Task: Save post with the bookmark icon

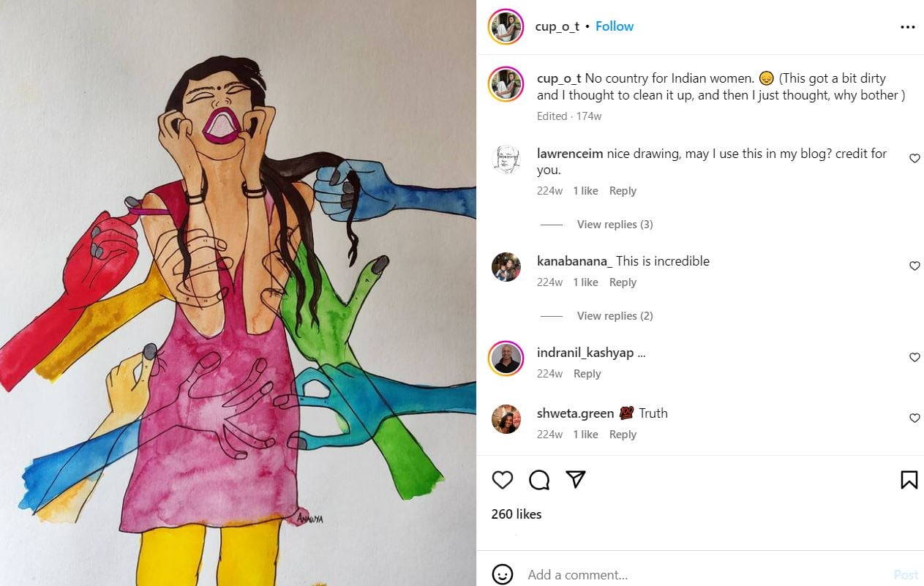Action: [x=909, y=480]
